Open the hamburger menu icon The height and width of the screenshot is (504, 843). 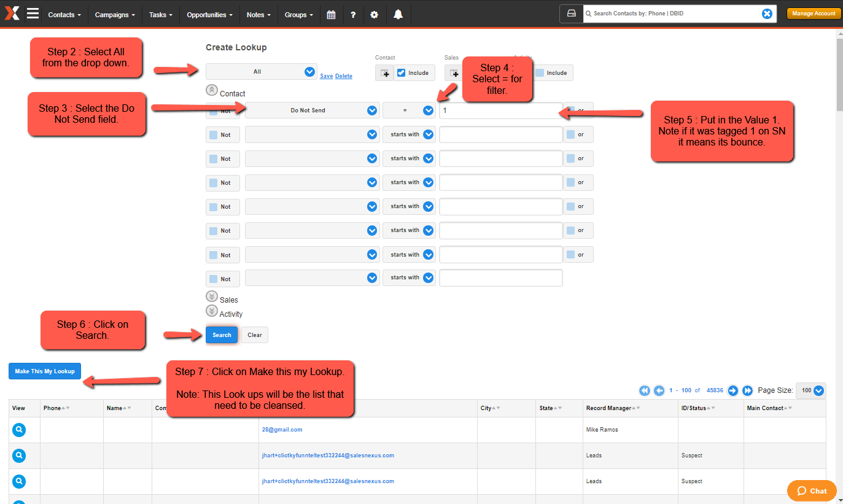(33, 14)
